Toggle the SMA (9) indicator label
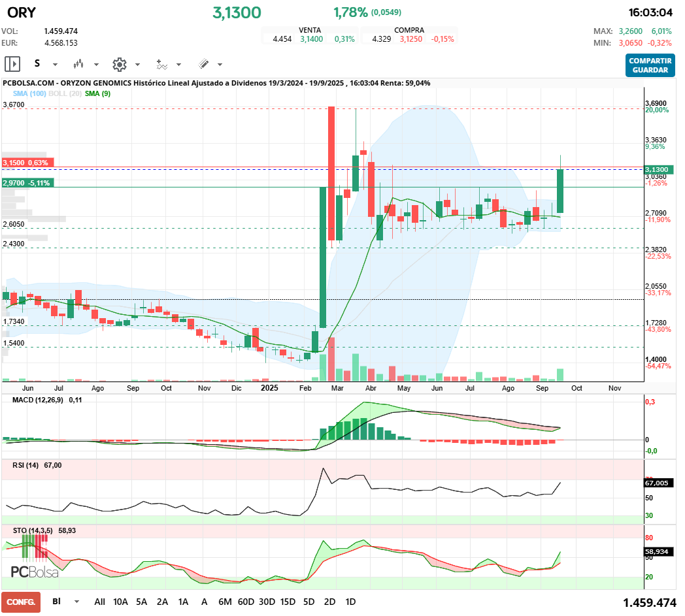The image size is (685, 616). [x=97, y=93]
